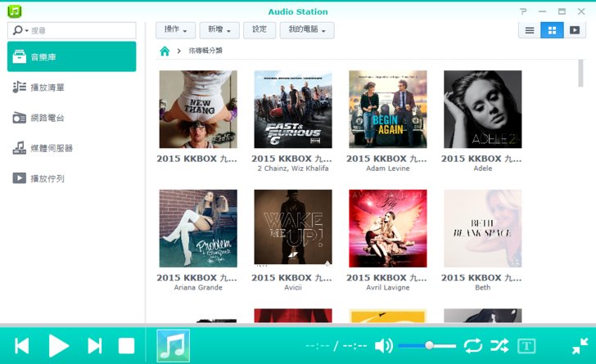This screenshot has width=596, height=364.
Task: Click artist text Avicii
Action: [293, 288]
